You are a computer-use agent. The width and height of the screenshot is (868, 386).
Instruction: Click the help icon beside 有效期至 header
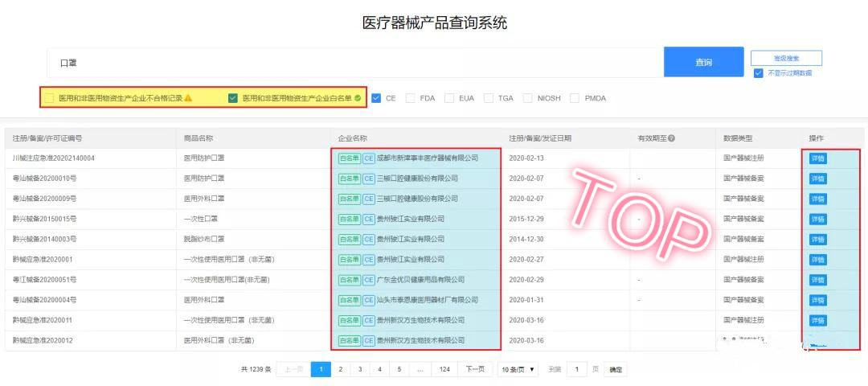click(671, 138)
